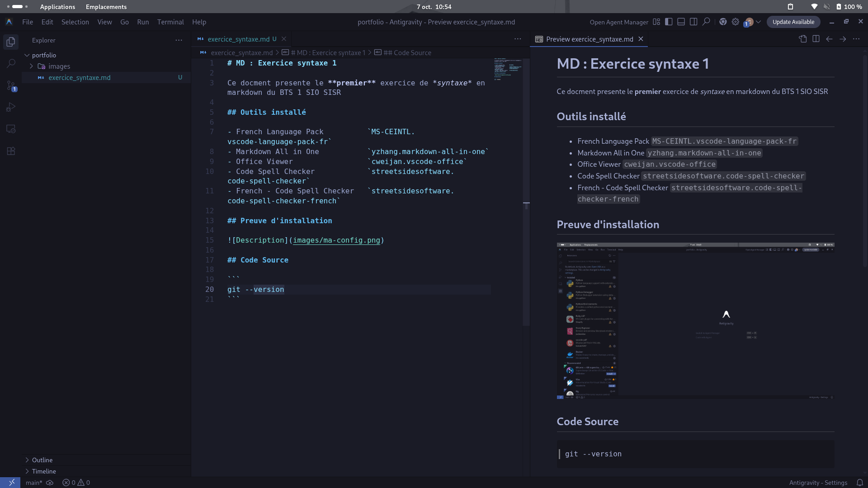
Task: Toggle the bottom panel visibility
Action: pos(681,22)
